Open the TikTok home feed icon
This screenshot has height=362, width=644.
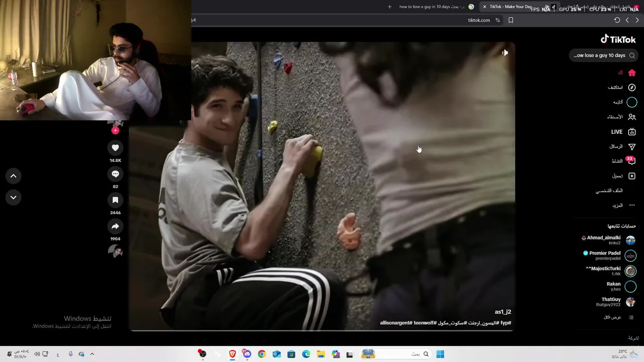click(x=632, y=73)
